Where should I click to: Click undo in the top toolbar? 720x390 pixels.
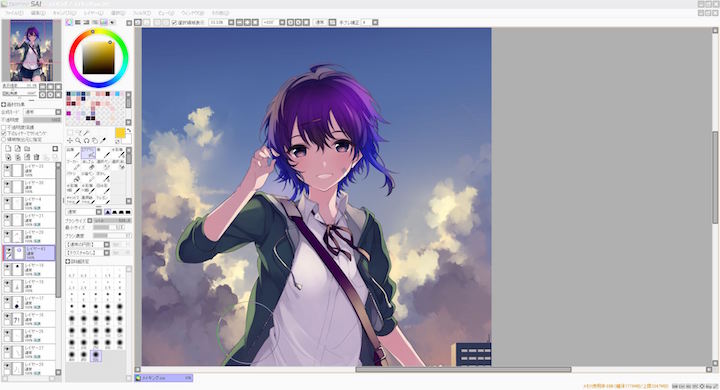pos(138,22)
